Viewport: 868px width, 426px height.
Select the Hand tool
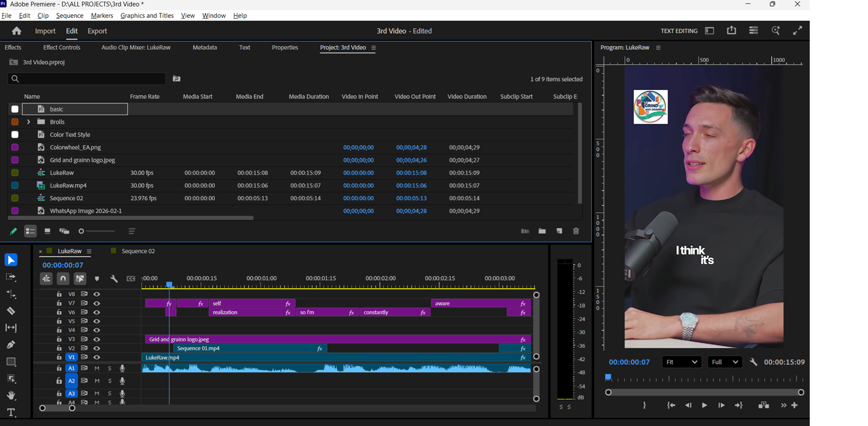click(x=11, y=395)
